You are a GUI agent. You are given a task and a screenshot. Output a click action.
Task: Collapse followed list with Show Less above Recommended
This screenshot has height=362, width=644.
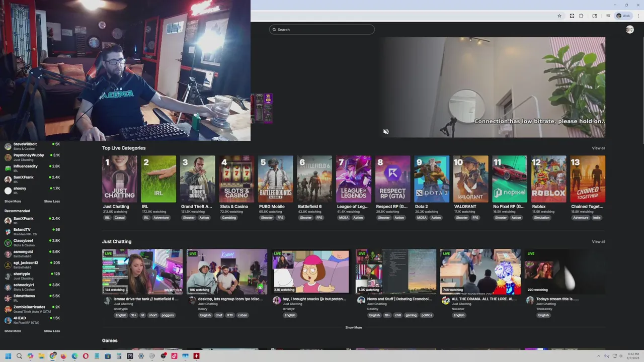(x=52, y=201)
